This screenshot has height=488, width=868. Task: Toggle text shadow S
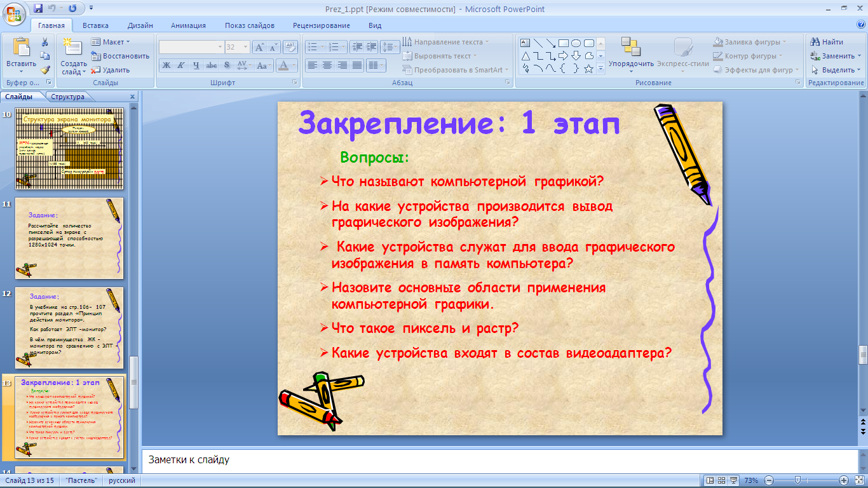[226, 65]
